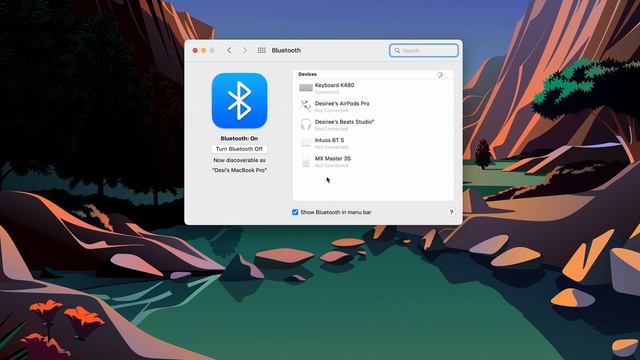The image size is (640, 360).
Task: Click Turn Bluetooth Off button
Action: (239, 149)
